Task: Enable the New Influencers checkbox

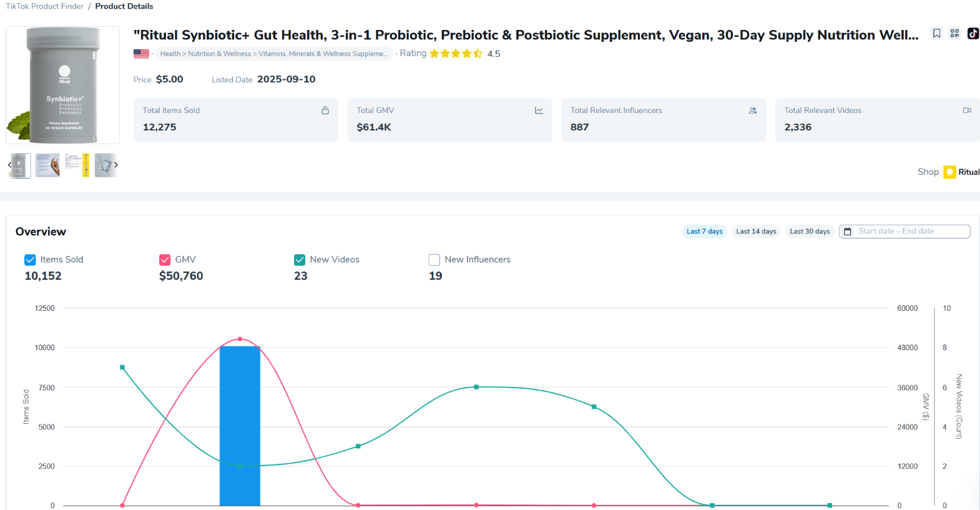Action: click(x=434, y=260)
